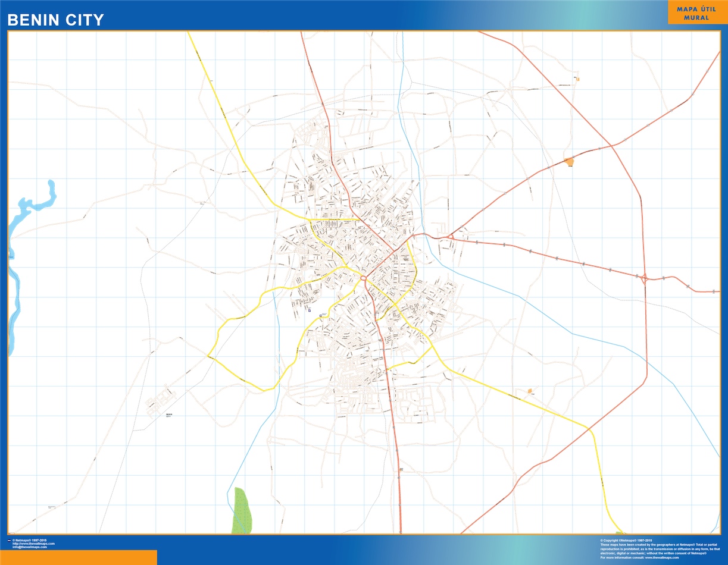Click the small orange marker near top right
Image resolution: width=728 pixels, height=565 pixels.
(577, 78)
